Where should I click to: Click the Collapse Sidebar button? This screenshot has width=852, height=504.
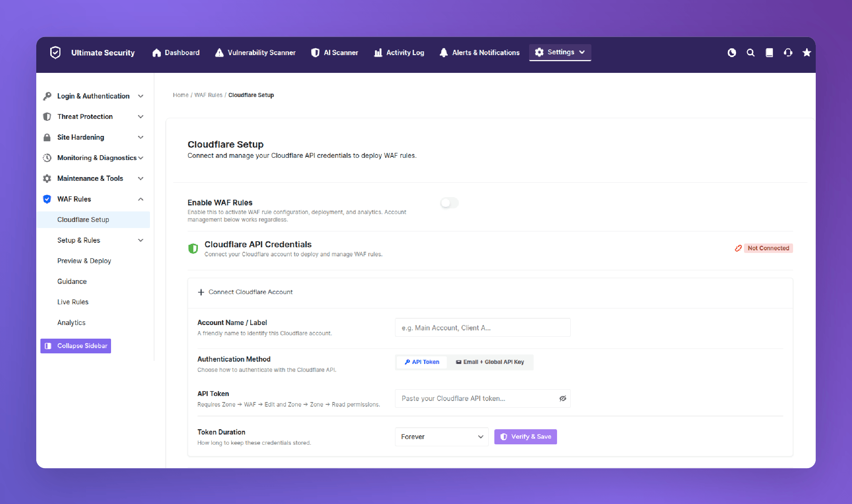[x=76, y=346]
